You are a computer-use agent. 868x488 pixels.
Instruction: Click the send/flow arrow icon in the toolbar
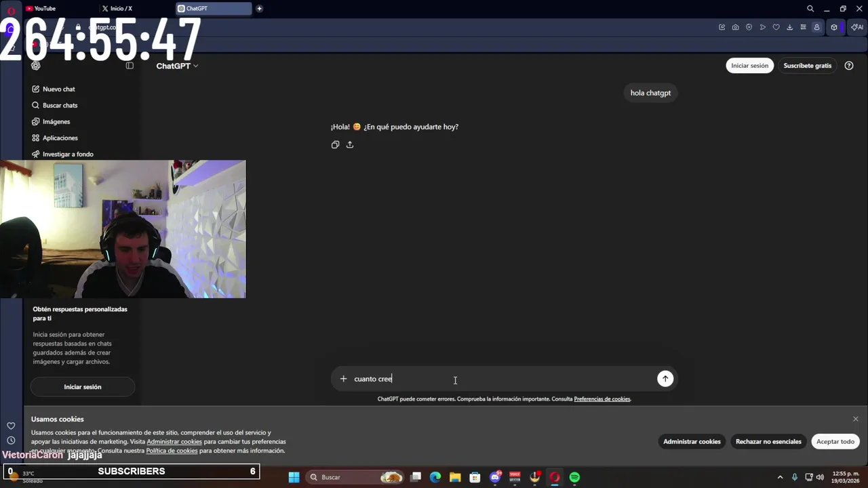pos(763,27)
